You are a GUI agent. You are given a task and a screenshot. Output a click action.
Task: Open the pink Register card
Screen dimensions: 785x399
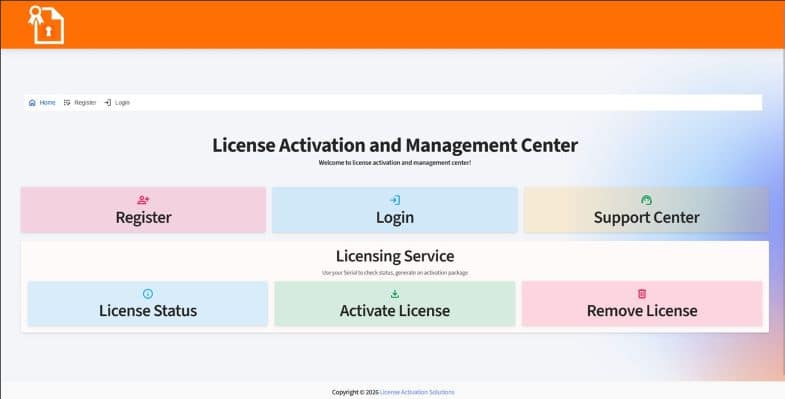(143, 210)
